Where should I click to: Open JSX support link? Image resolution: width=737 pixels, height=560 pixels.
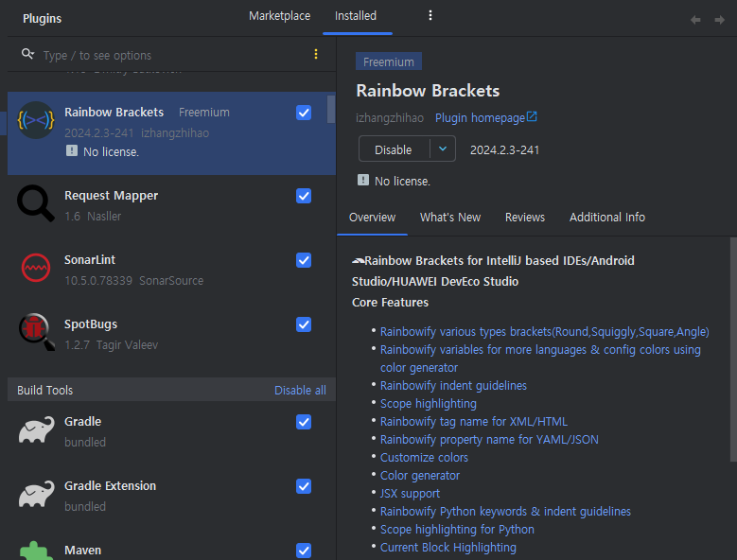coord(410,493)
